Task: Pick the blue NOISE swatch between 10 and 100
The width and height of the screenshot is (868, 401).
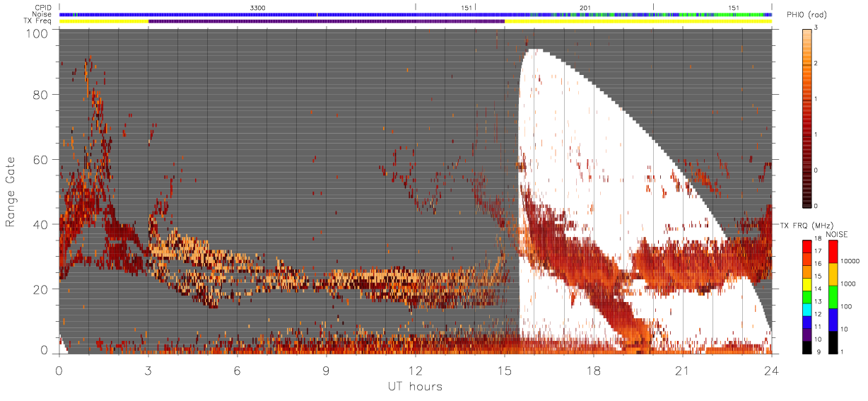Action: (832, 320)
